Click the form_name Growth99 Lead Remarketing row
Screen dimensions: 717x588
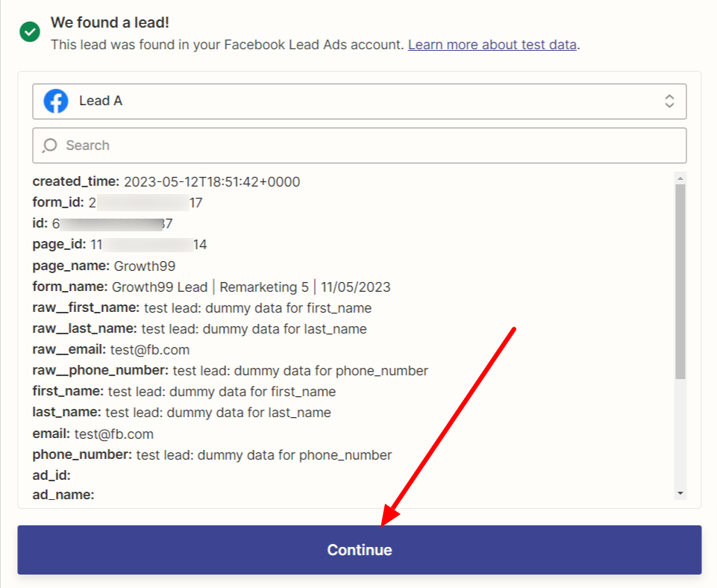[x=211, y=287]
